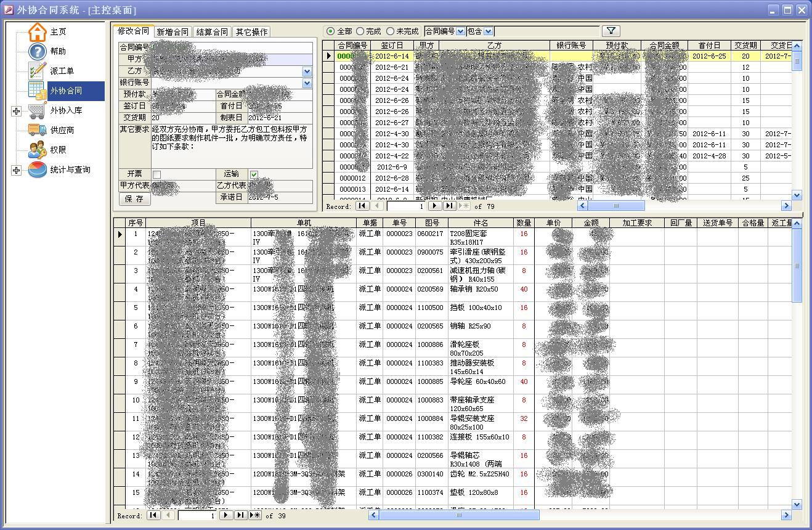812x530 pixels.
Task: Open the 主页 home icon in sidebar
Action: [38, 32]
